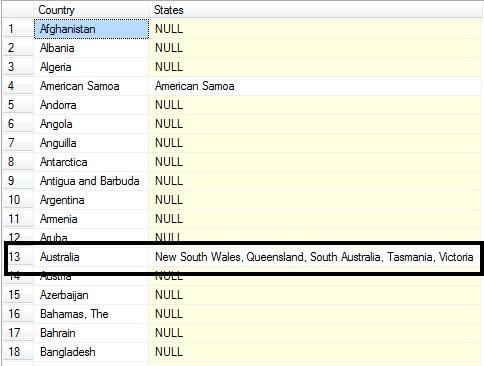Select the NULL states cell for Angola
Viewport: 484px width, 366px height.
tap(315, 124)
